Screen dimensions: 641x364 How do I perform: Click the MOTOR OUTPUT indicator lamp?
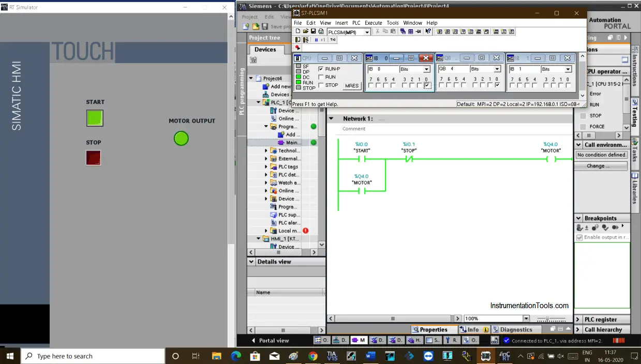click(181, 138)
